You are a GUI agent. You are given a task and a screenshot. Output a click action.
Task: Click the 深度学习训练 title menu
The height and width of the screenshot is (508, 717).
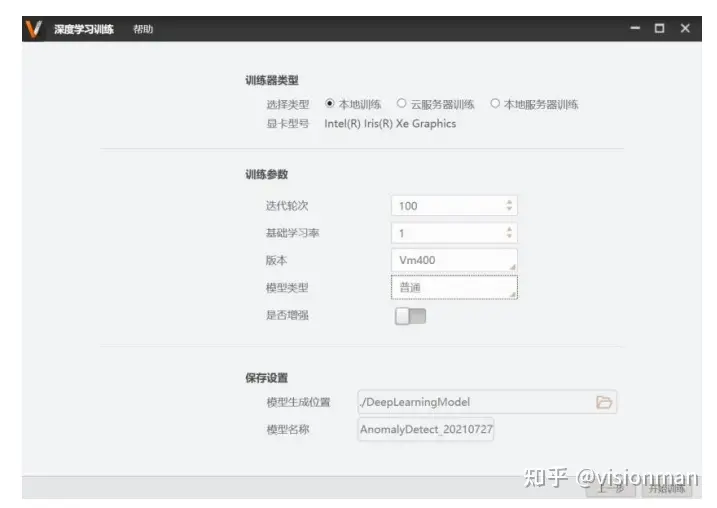(x=84, y=29)
